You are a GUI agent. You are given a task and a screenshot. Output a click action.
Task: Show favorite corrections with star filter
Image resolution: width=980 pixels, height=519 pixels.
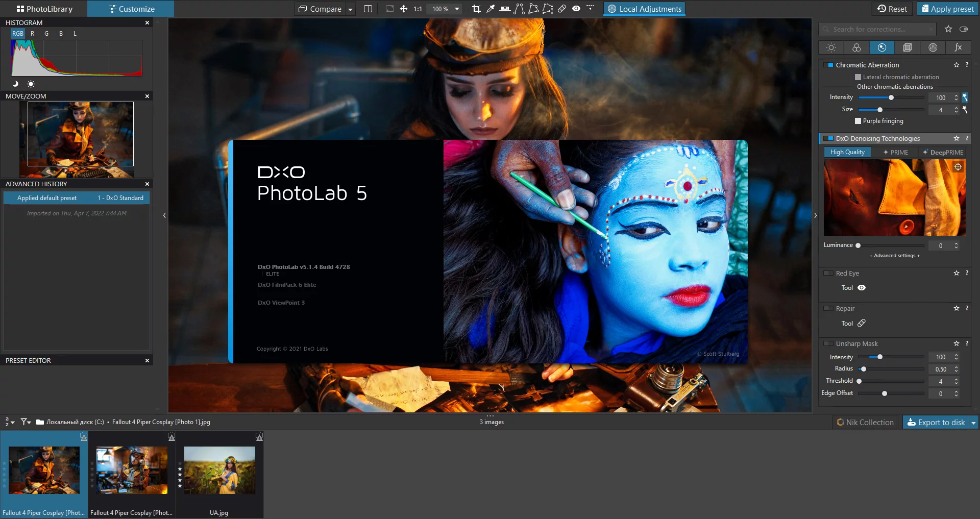[948, 29]
